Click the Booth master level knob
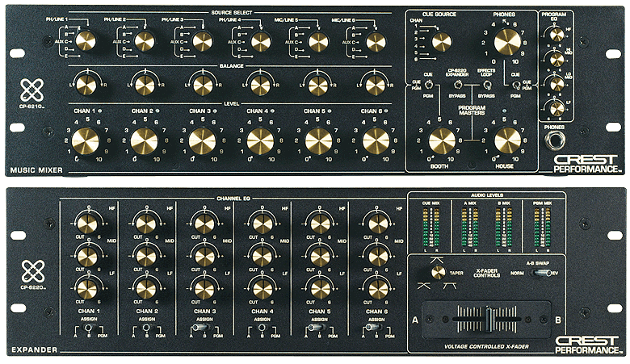Viewport: 630px width, 364px height. click(442, 141)
